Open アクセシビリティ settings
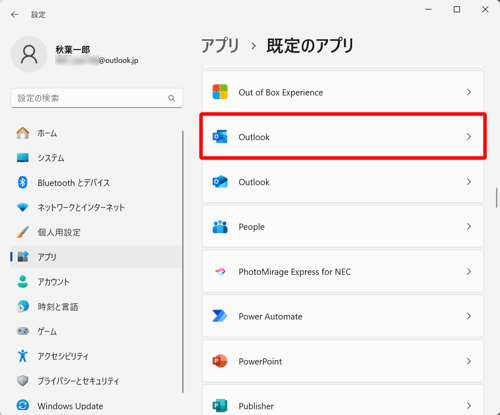 (96, 356)
